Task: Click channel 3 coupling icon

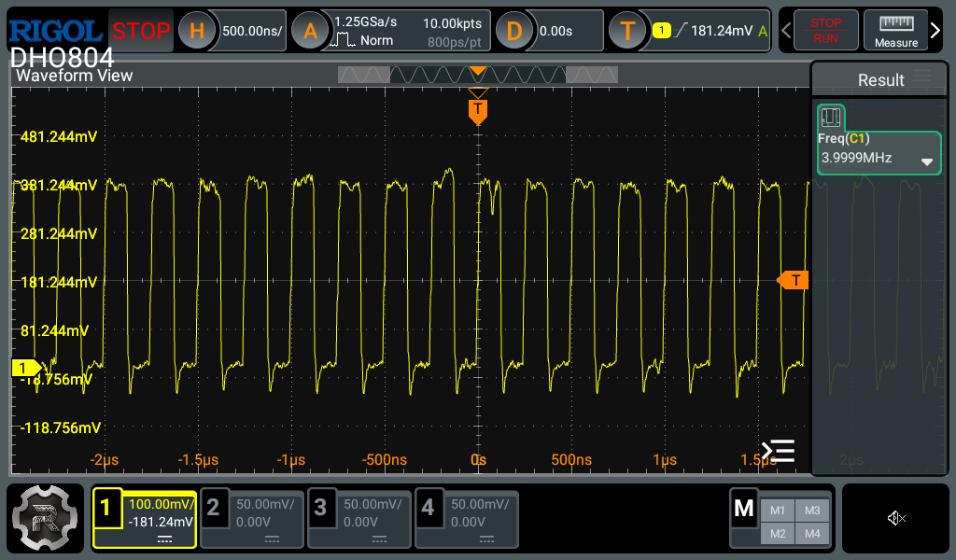Action: (x=379, y=539)
